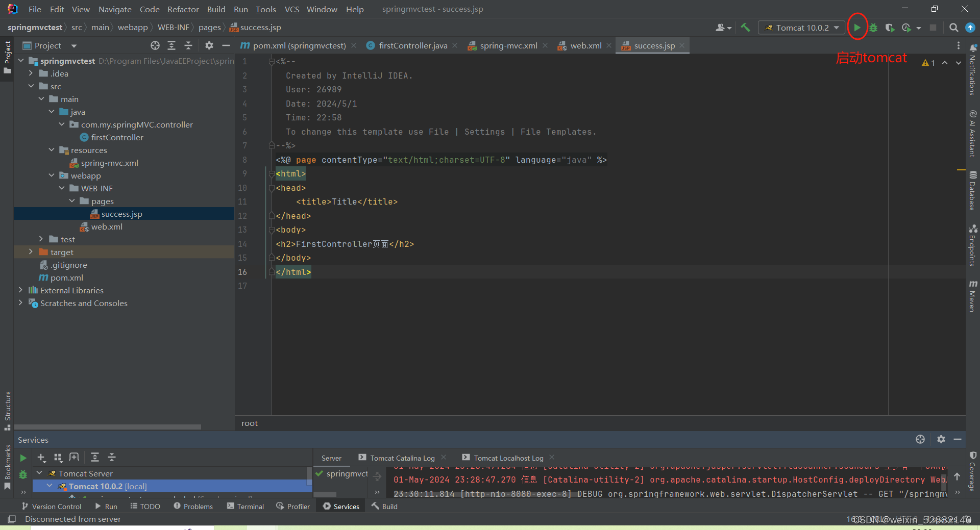The height and width of the screenshot is (530, 980).
Task: Open Search Everywhere magnifier icon
Action: [953, 28]
